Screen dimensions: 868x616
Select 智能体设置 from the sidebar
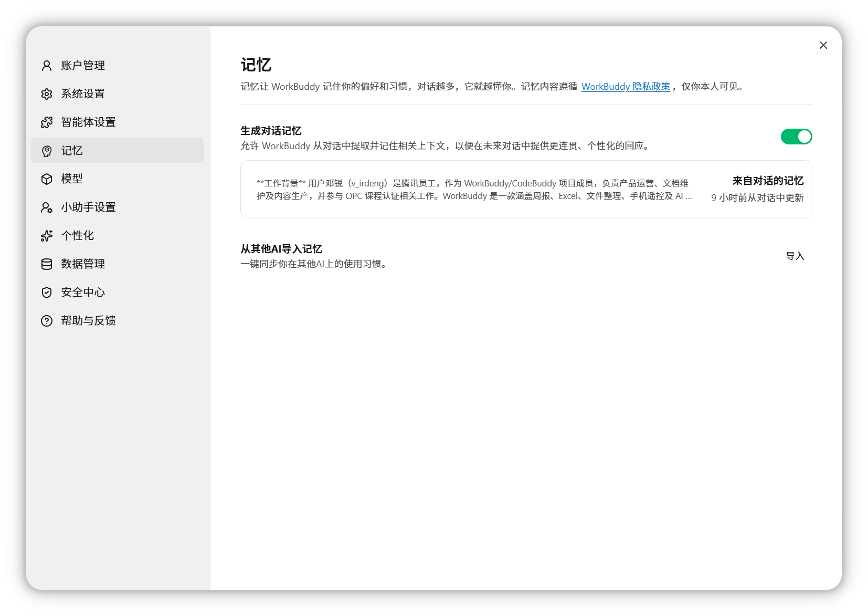coord(118,122)
